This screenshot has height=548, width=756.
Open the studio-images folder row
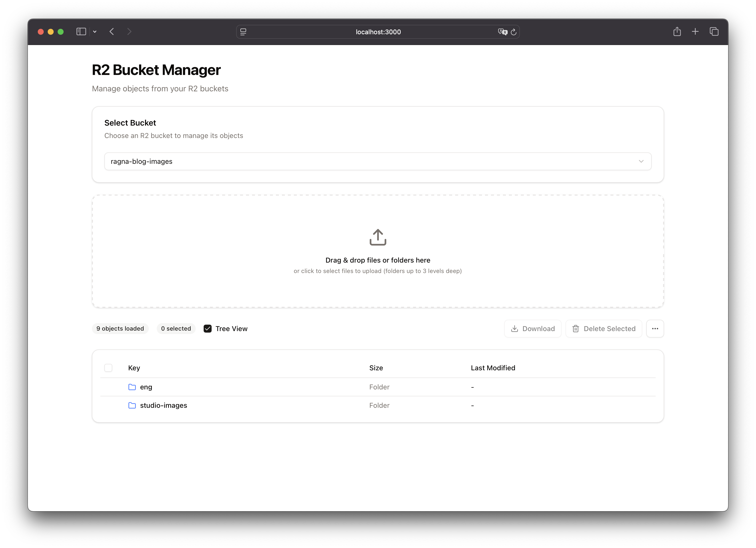pyautogui.click(x=163, y=406)
